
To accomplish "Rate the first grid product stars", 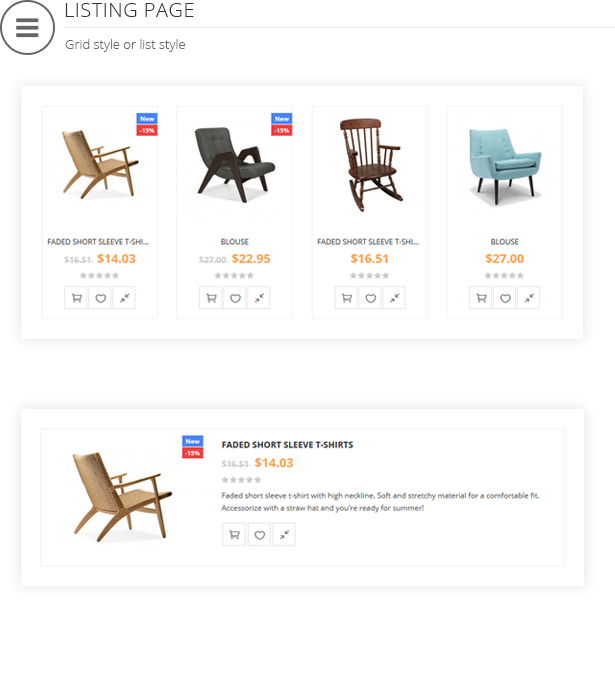I will click(99, 275).
